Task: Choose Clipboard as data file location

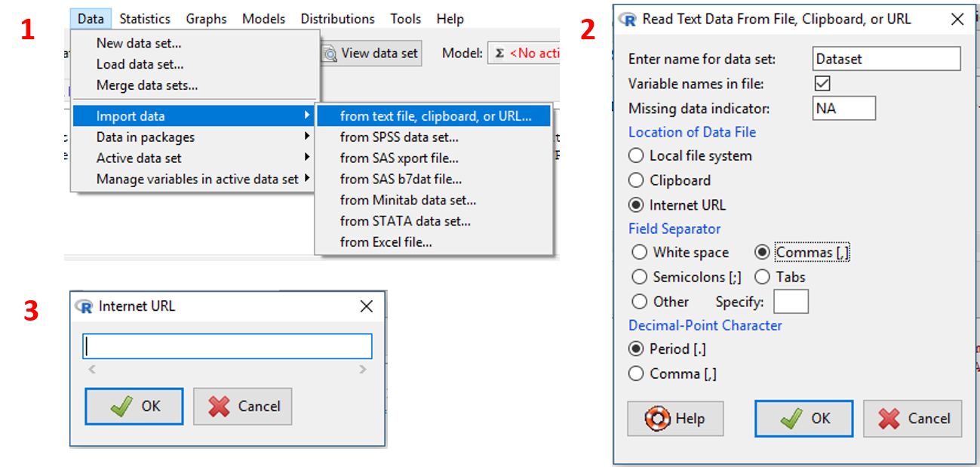Action: 637,180
